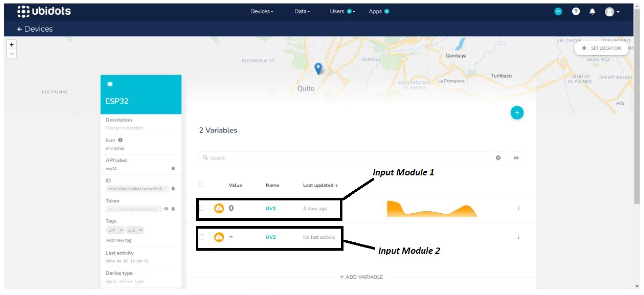Click the help question mark icon
The width and height of the screenshot is (644, 295).
(576, 11)
